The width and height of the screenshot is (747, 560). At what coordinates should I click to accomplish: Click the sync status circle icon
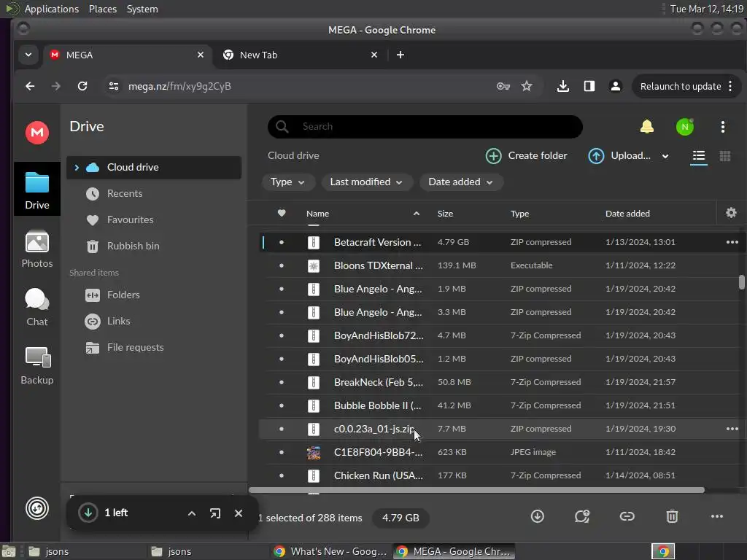click(37, 508)
